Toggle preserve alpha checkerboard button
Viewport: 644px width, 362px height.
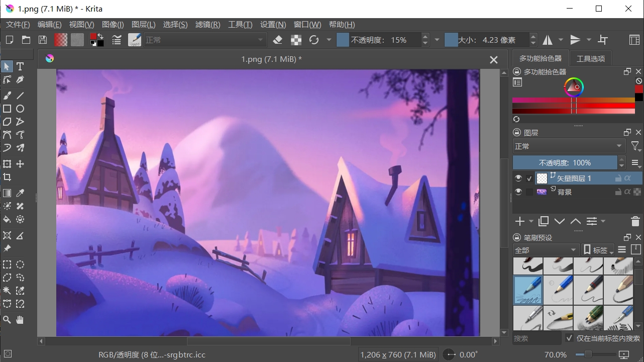point(296,40)
